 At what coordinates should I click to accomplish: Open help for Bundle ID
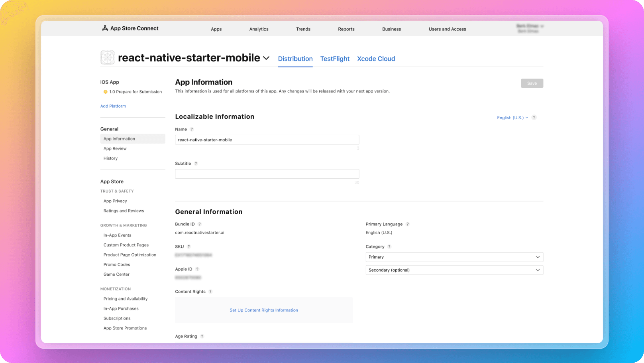tap(200, 224)
